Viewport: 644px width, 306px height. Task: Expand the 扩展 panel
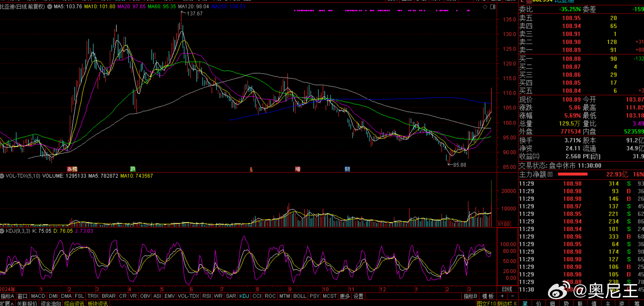coord(7,303)
